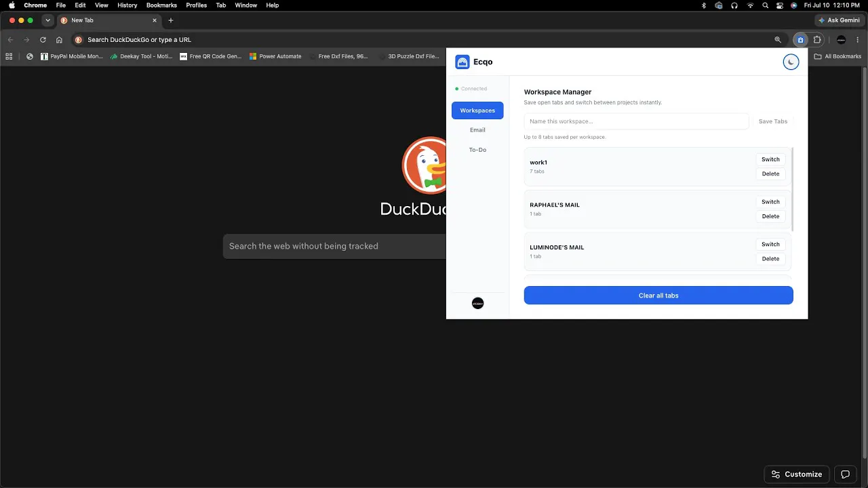
Task: Click the back navigation arrow
Action: coord(10,39)
